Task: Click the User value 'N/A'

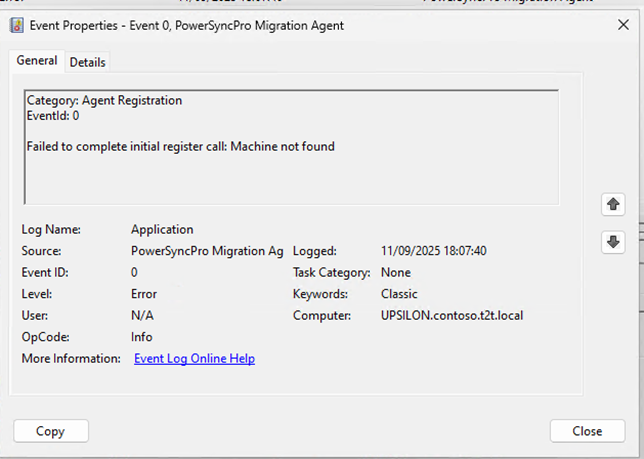Action: [x=142, y=315]
